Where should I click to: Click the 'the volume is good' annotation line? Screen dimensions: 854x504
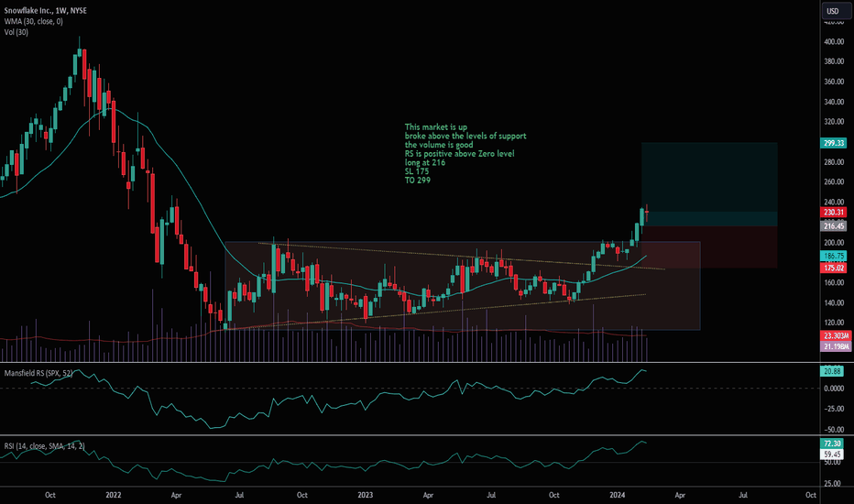(439, 145)
